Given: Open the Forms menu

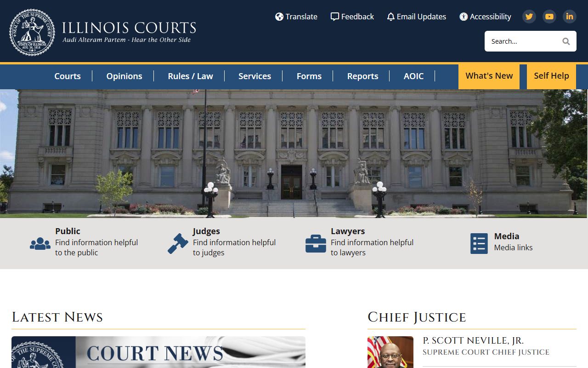Looking at the screenshot, I should [309, 76].
